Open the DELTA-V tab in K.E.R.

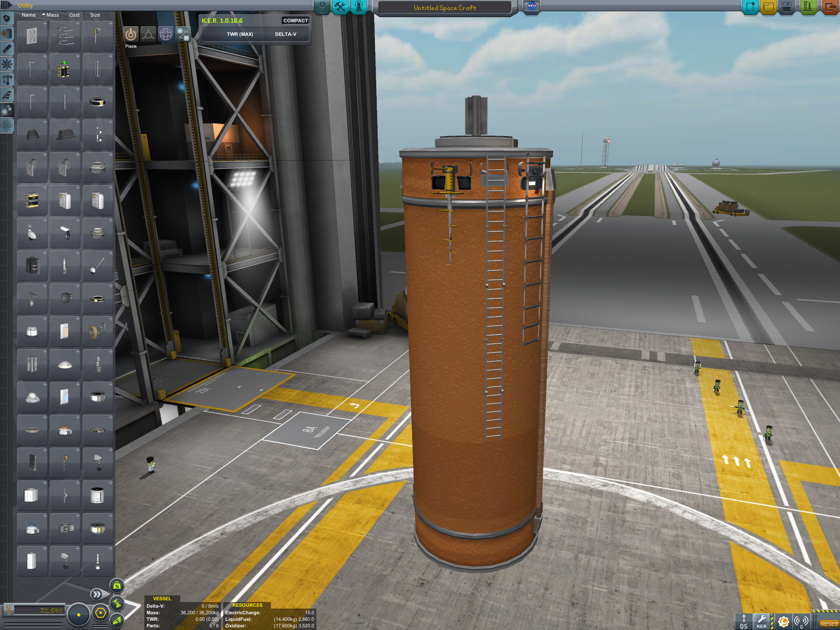pos(285,34)
